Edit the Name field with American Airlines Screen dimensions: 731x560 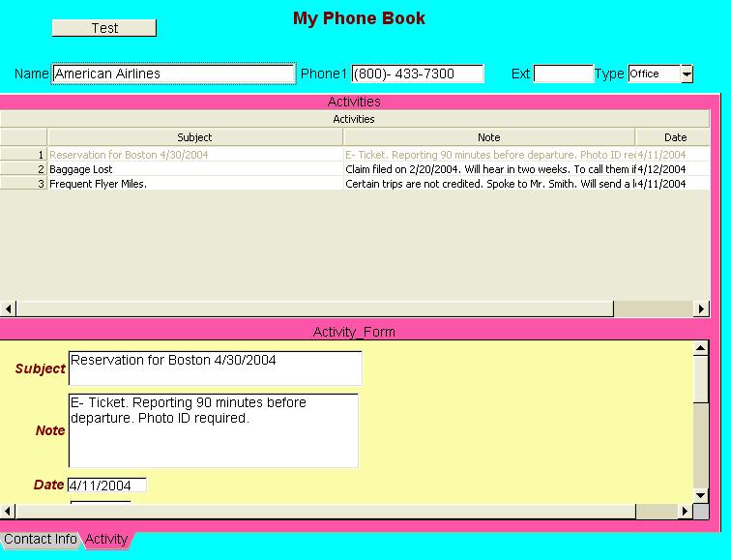[173, 74]
